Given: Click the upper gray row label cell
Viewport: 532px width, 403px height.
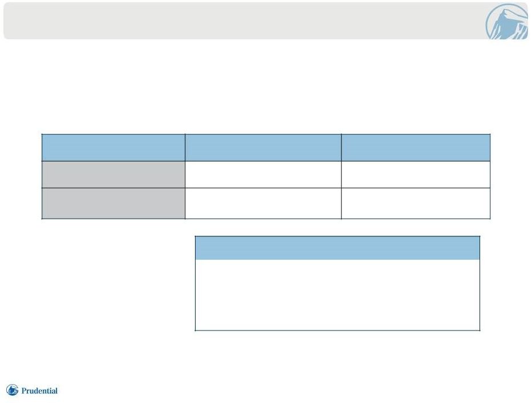Looking at the screenshot, I should click(113, 175).
